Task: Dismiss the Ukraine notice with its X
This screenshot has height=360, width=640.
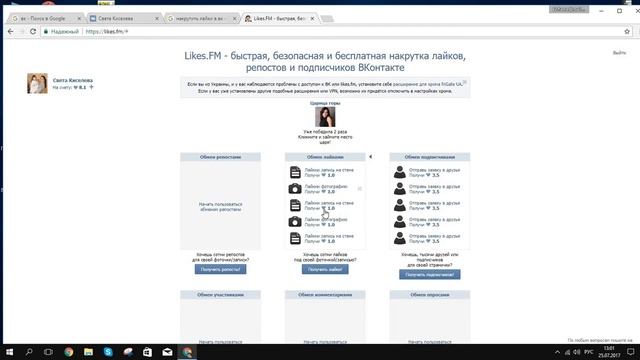Action: 465,82
